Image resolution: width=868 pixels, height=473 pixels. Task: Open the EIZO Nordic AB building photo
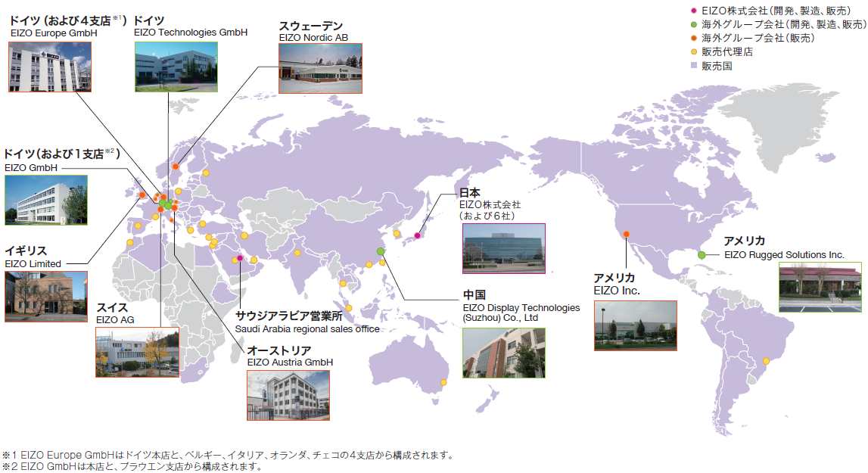click(321, 69)
